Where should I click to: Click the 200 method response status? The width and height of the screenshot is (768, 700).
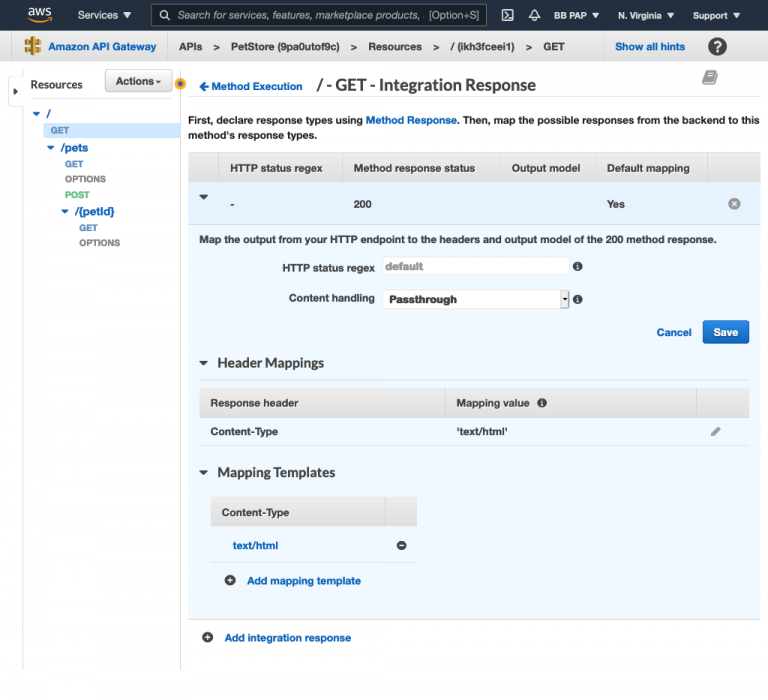point(362,204)
